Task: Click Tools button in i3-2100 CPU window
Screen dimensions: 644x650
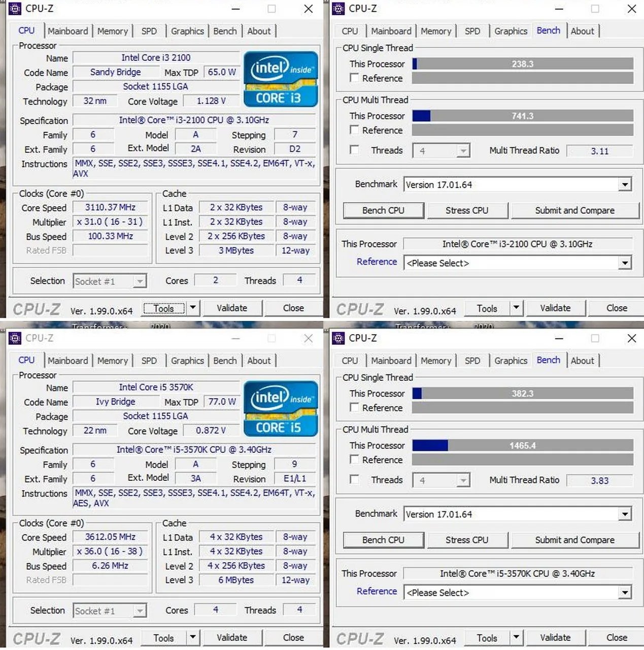Action: 163,308
